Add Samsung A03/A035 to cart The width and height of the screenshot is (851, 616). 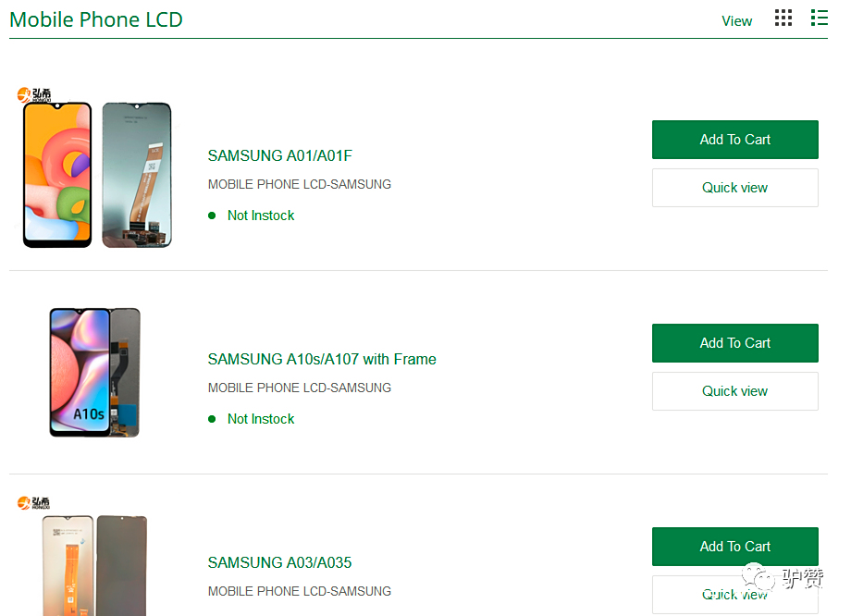(734, 547)
